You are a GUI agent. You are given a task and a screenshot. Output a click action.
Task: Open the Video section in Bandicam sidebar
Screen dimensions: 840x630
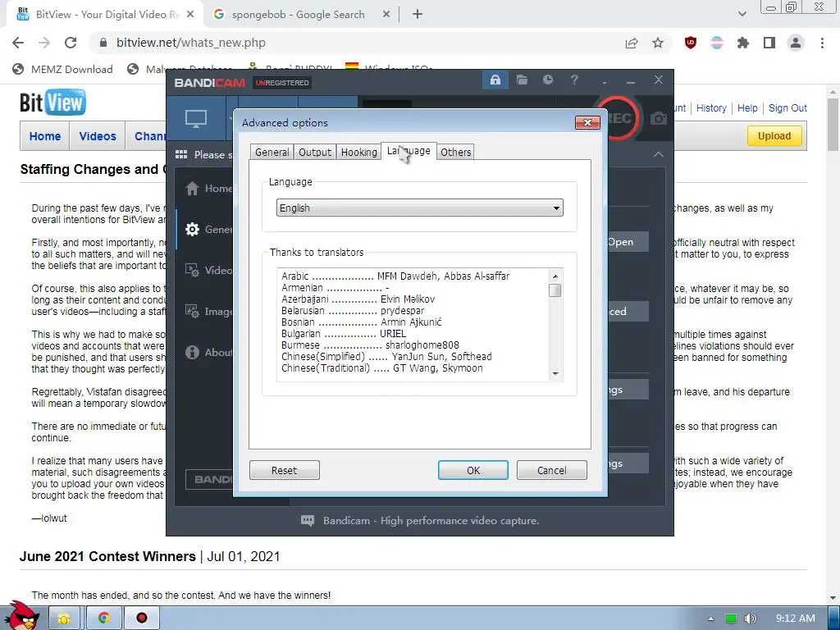pos(208,271)
